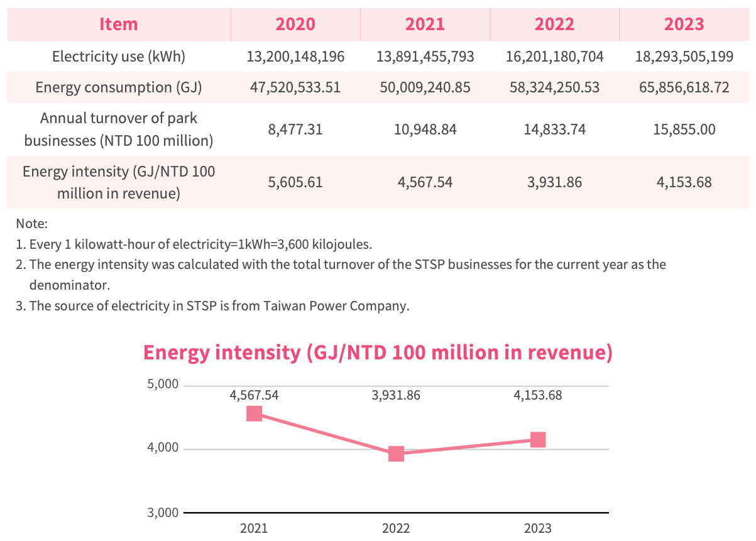Click the 3,931.86 data label on chart
The width and height of the screenshot is (756, 541).
pyautogui.click(x=396, y=395)
